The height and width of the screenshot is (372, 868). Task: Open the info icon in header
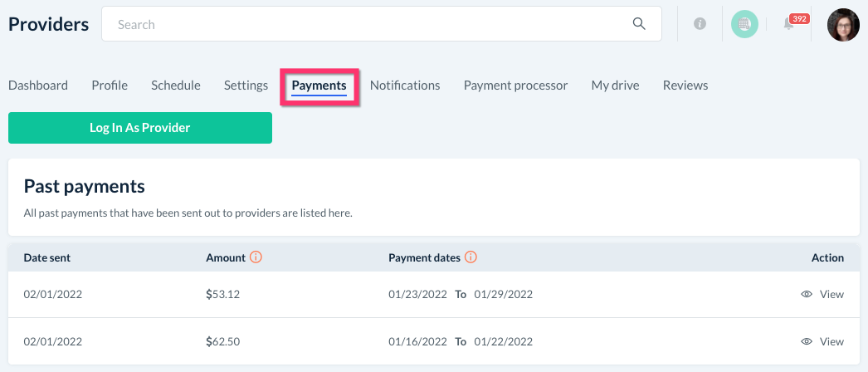pyautogui.click(x=700, y=25)
